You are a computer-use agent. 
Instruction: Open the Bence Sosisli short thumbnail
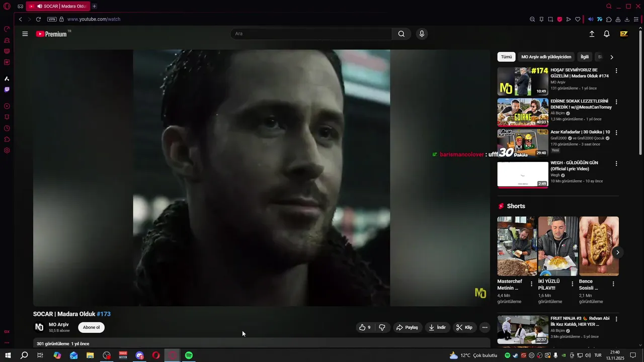(x=599, y=246)
